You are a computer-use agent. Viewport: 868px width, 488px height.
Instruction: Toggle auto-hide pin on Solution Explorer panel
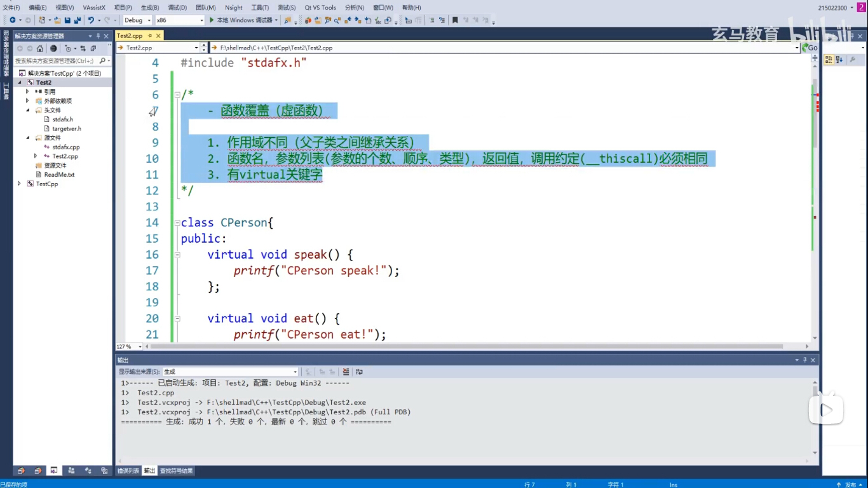98,36
